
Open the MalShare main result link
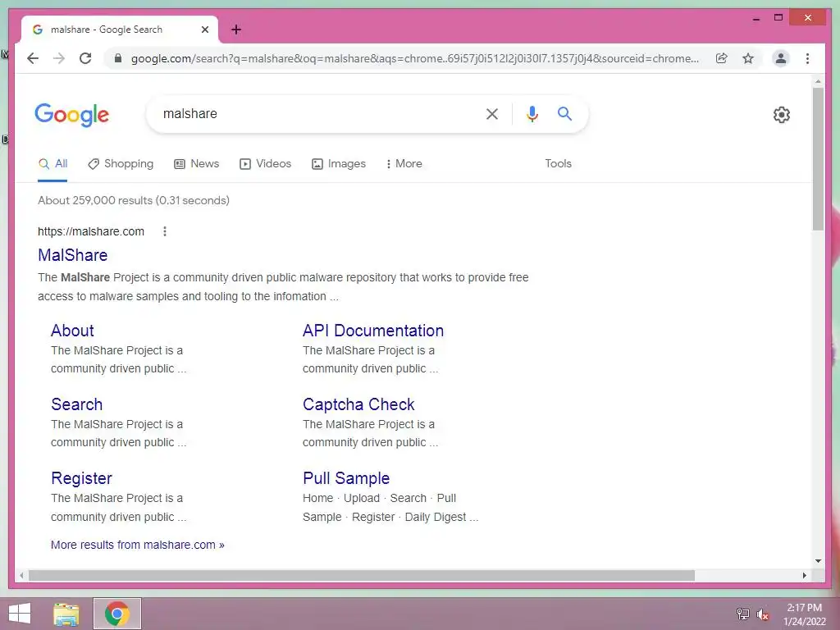pyautogui.click(x=73, y=255)
